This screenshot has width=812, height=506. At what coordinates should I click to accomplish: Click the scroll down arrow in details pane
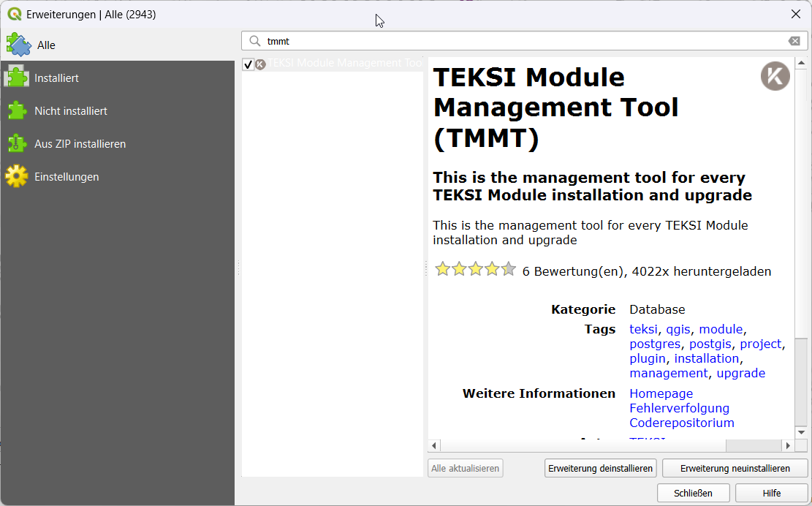click(801, 432)
